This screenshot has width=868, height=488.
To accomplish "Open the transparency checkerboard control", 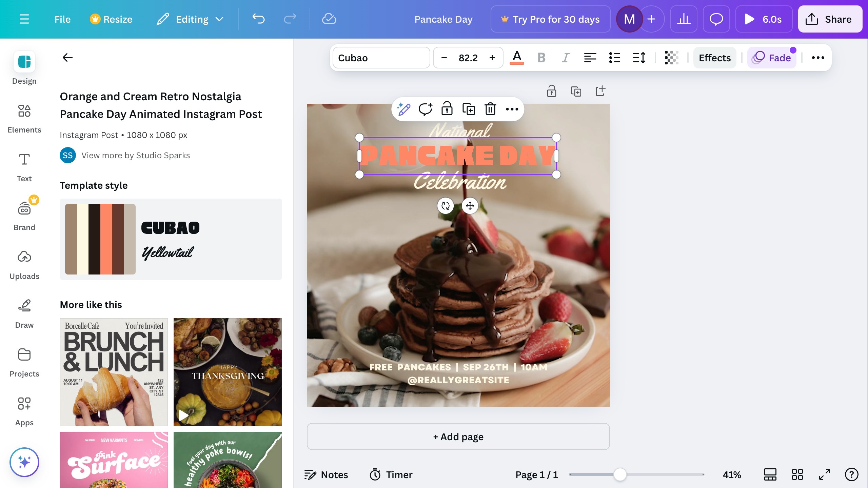I will click(671, 58).
